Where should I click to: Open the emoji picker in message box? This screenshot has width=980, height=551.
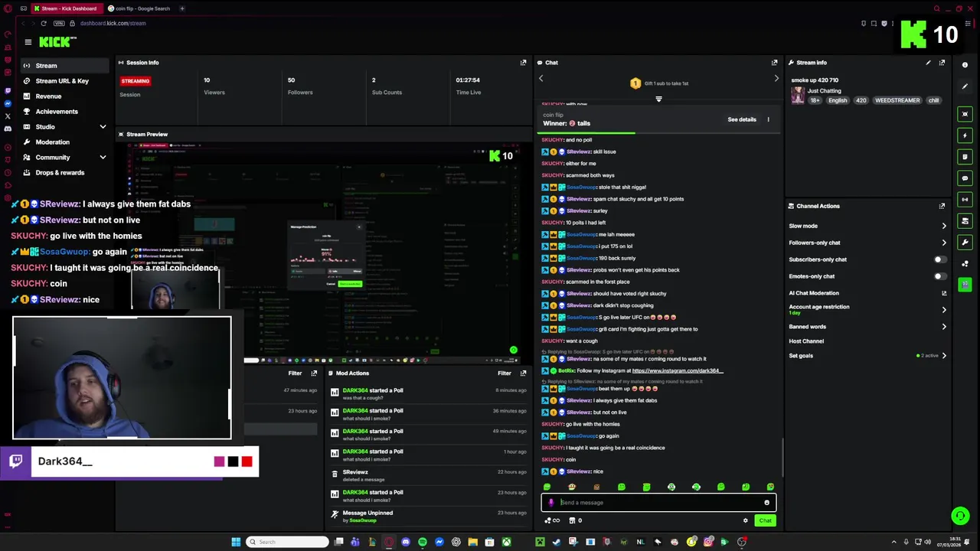coord(766,503)
